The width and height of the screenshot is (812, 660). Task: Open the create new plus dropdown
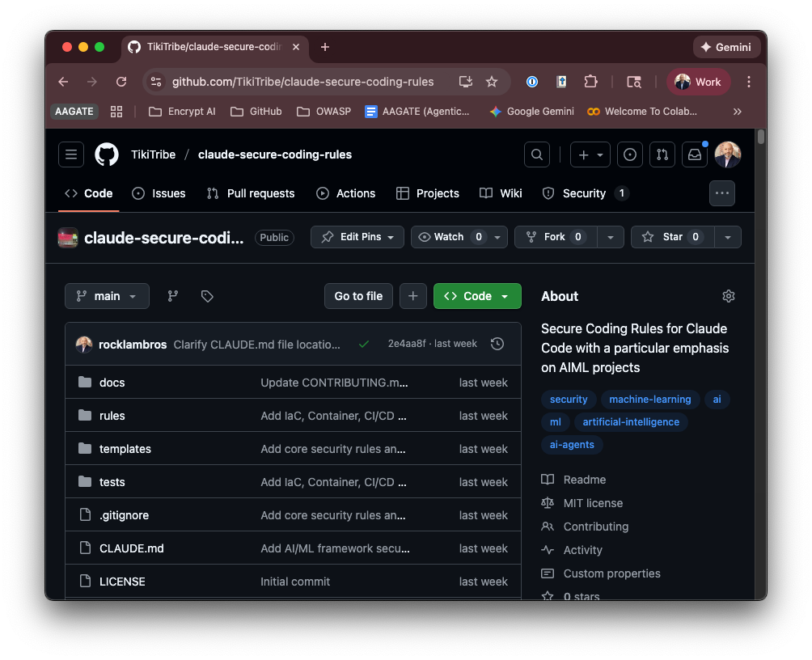point(590,154)
